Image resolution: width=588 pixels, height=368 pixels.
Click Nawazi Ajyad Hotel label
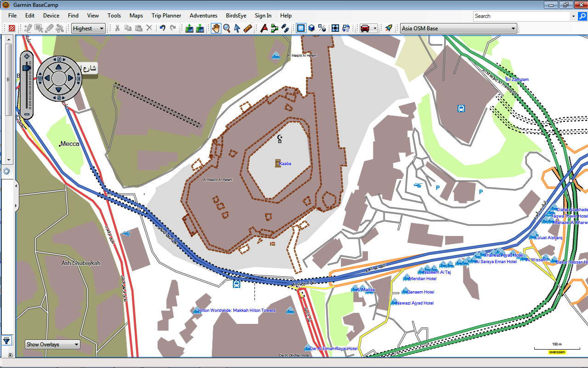coord(415,303)
